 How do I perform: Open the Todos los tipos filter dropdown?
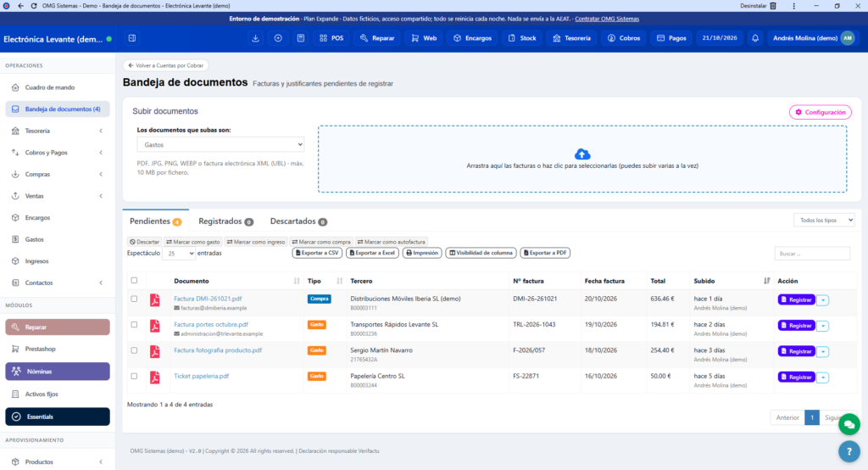coord(824,220)
